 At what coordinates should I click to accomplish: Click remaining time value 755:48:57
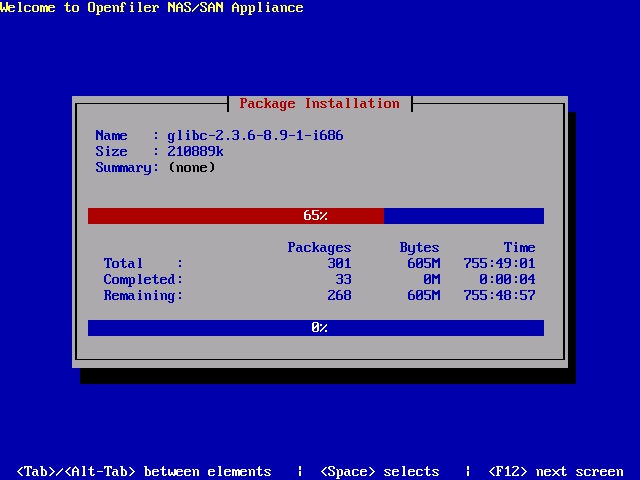coord(499,296)
